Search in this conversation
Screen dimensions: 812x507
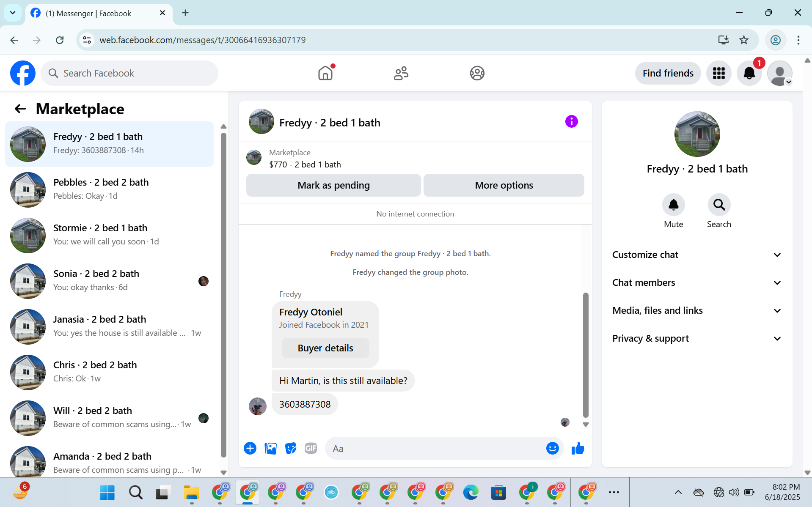click(x=719, y=205)
